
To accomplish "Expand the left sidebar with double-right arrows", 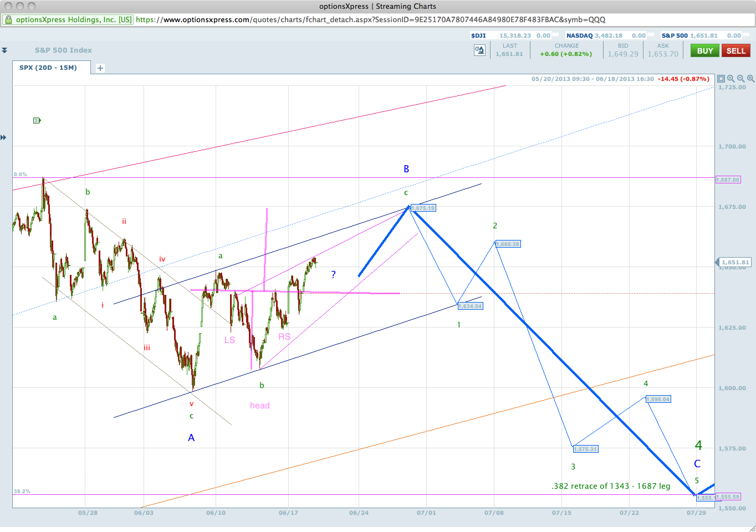I will (3, 137).
